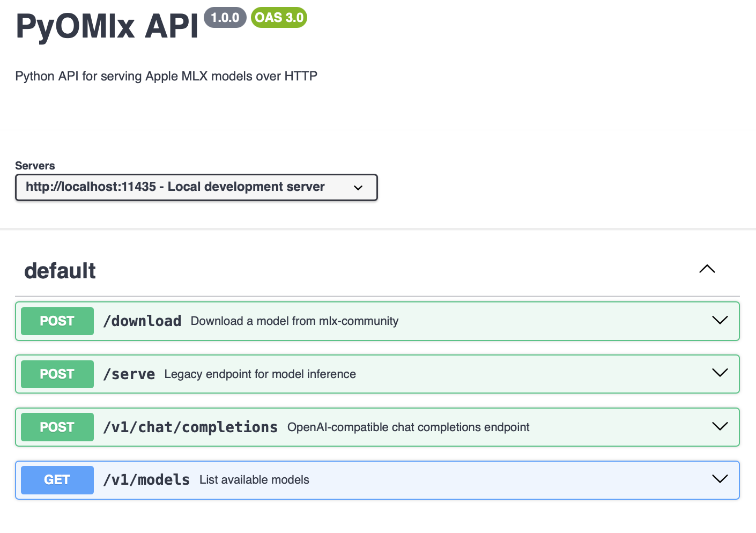Click POST badge of /download row
This screenshot has height=533, width=756.
tap(57, 321)
